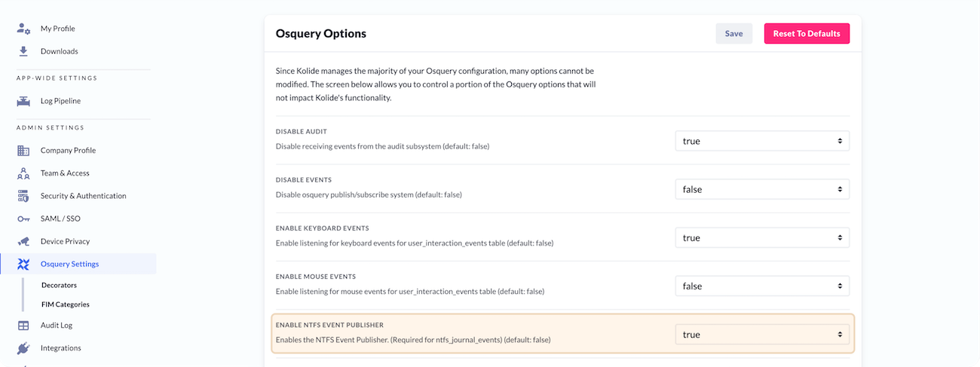The height and width of the screenshot is (367, 980).
Task: Click the DISABLE AUDIT label
Action: coord(302,132)
